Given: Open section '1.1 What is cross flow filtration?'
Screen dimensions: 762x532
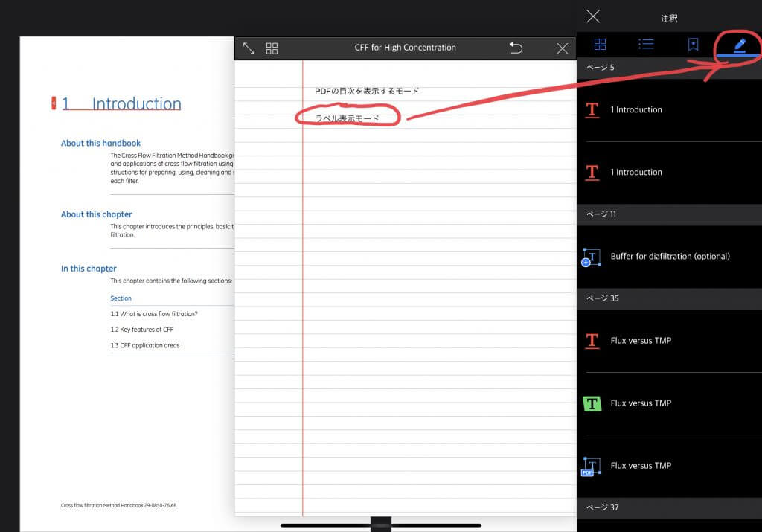Looking at the screenshot, I should pos(154,314).
